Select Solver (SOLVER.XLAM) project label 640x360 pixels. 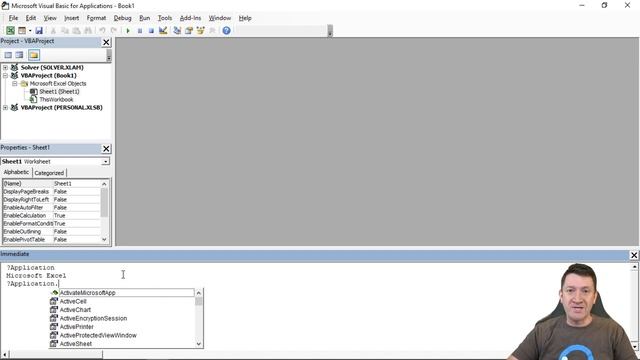(52, 67)
